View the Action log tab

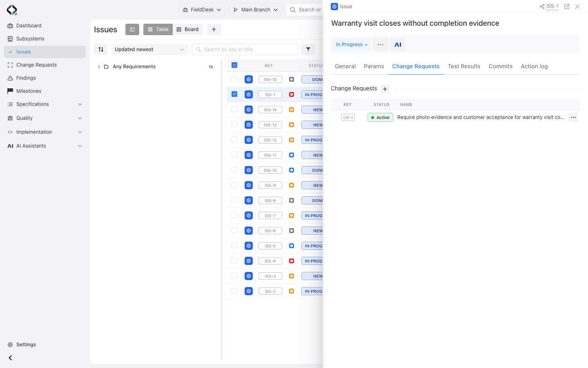pyautogui.click(x=535, y=66)
